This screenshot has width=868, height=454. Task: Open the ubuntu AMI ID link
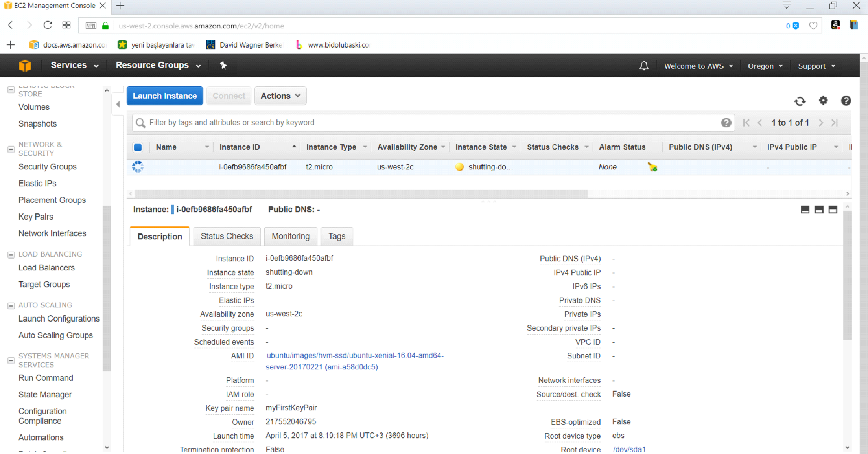(355, 361)
